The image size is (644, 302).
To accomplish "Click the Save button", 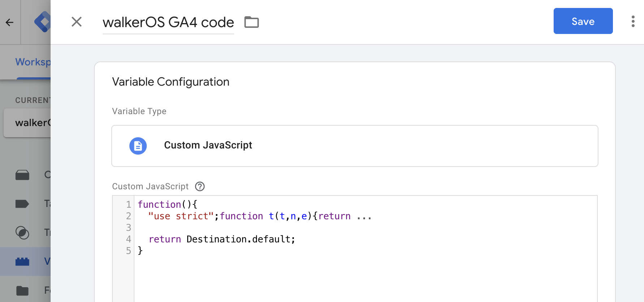I will [583, 21].
